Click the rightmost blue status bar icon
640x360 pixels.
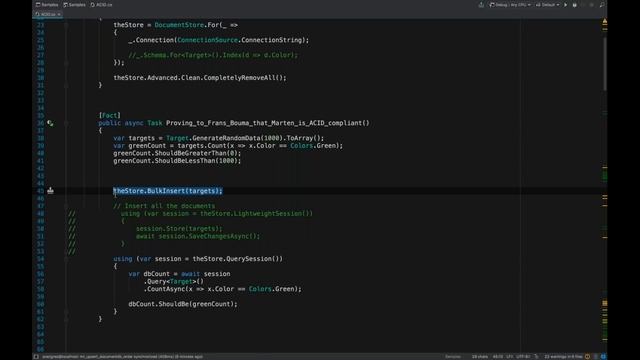tap(603, 357)
